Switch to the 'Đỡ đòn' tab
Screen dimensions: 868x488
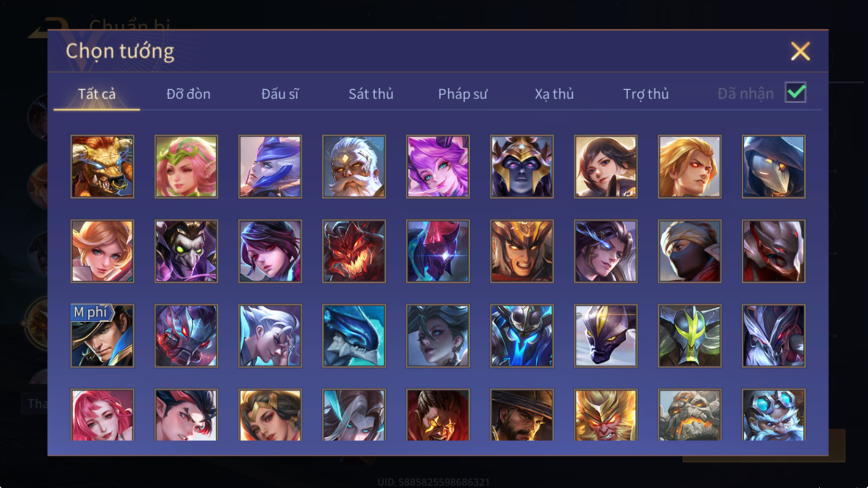(x=188, y=94)
